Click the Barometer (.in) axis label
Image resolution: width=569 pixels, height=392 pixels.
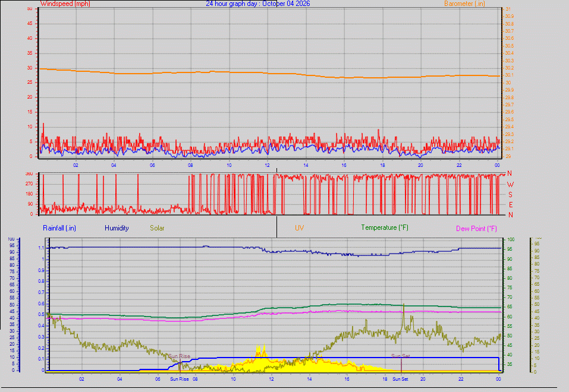(x=464, y=4)
